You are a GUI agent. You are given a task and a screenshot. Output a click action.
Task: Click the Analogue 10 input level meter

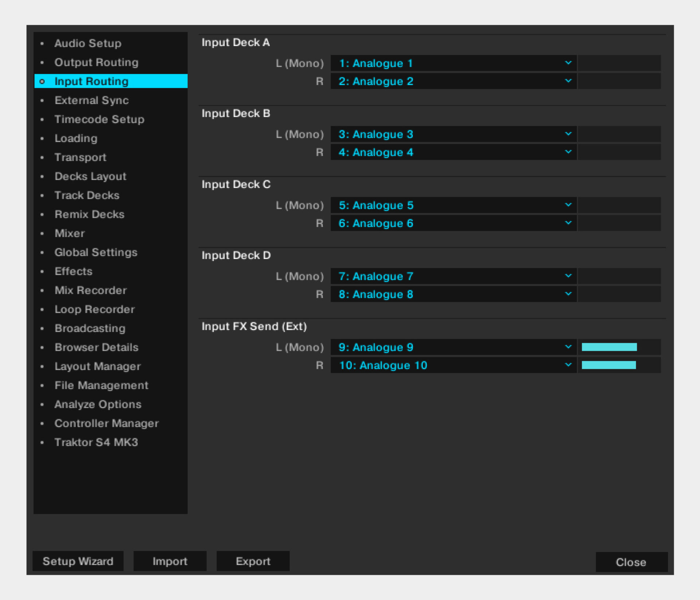(x=609, y=365)
